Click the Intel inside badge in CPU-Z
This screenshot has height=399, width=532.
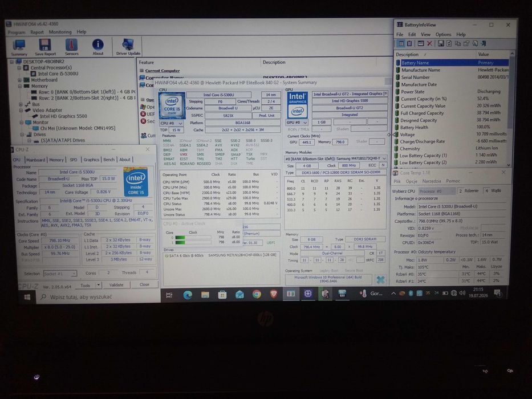(x=136, y=181)
